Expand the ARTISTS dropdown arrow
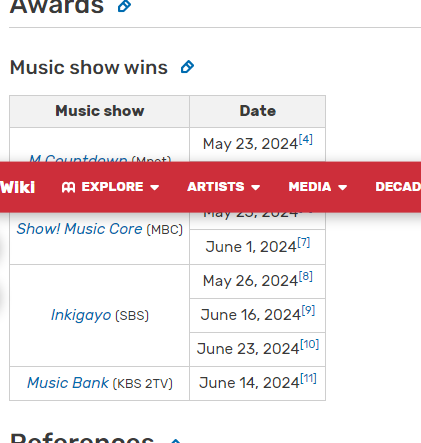 tap(256, 188)
